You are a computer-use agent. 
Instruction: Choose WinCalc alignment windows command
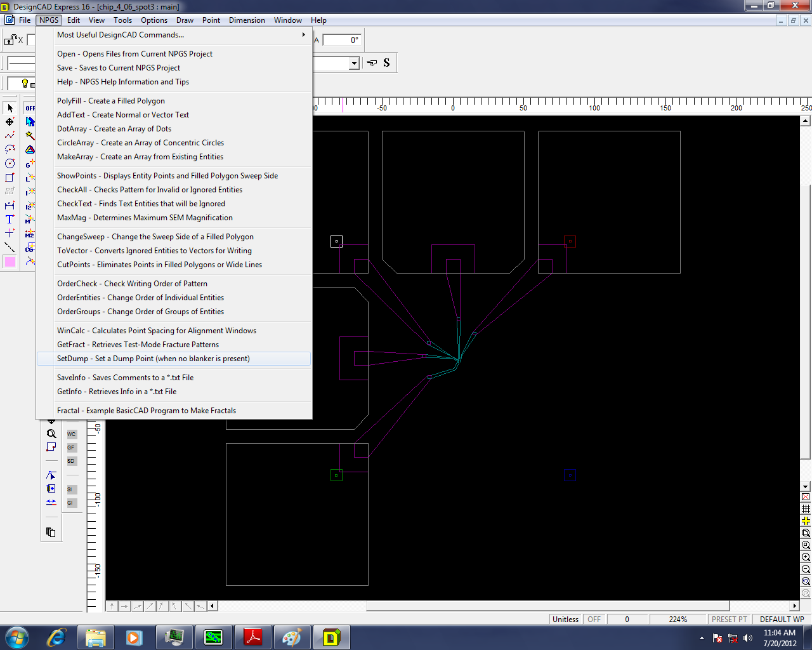174,331
